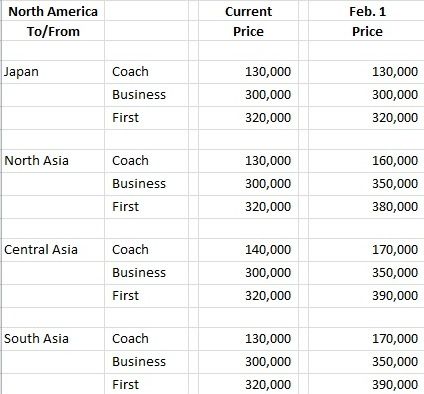
Task: Select North Asia Coach Feb. 1 price 160,000
Action: [x=367, y=161]
